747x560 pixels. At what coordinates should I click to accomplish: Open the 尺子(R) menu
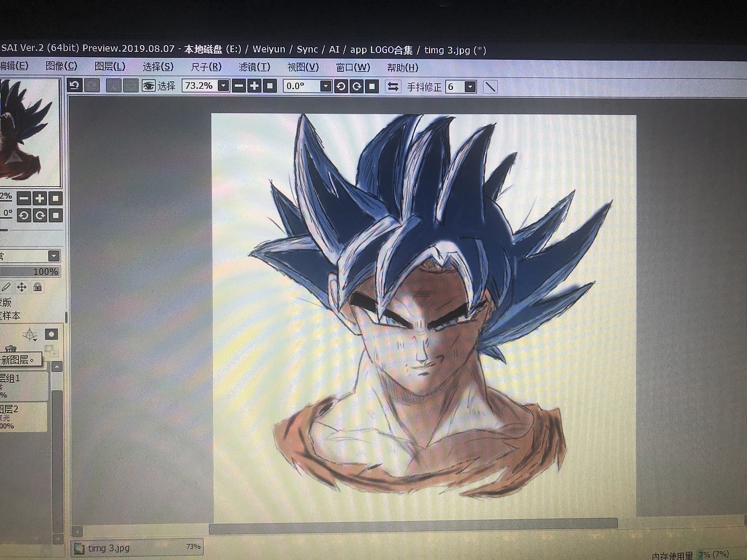click(206, 67)
